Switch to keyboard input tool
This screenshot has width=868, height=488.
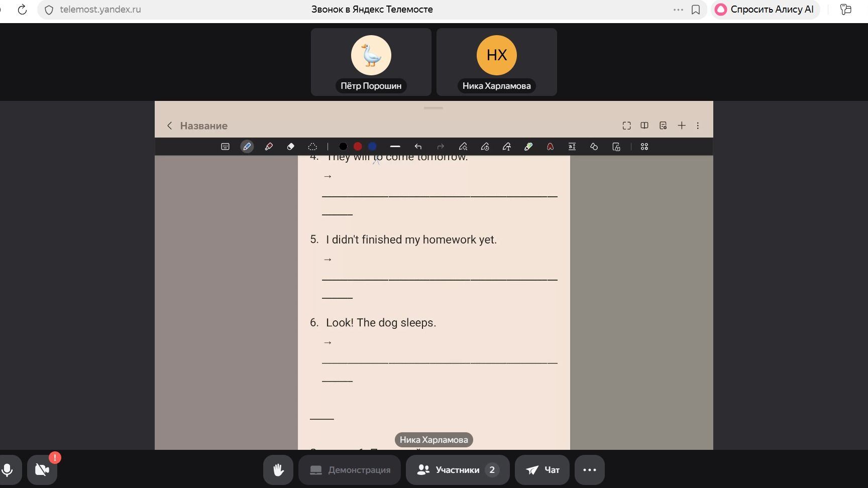tap(225, 147)
